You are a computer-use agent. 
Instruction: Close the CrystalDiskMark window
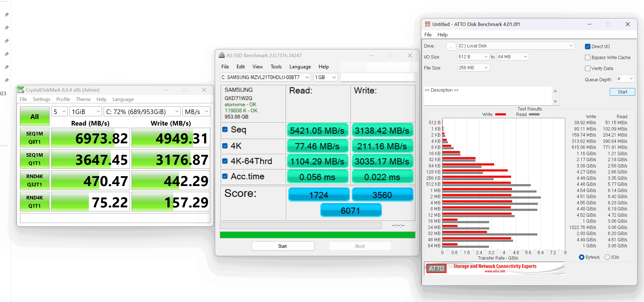pos(204,90)
